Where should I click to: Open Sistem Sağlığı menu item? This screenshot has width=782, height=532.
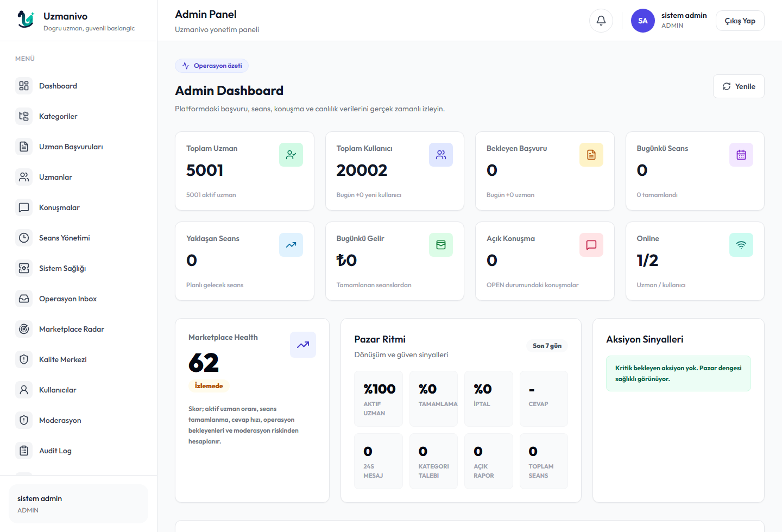pos(78,268)
